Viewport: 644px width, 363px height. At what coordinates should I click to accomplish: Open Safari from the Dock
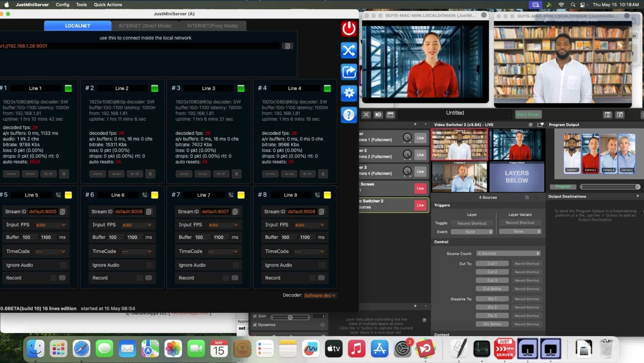click(x=81, y=348)
